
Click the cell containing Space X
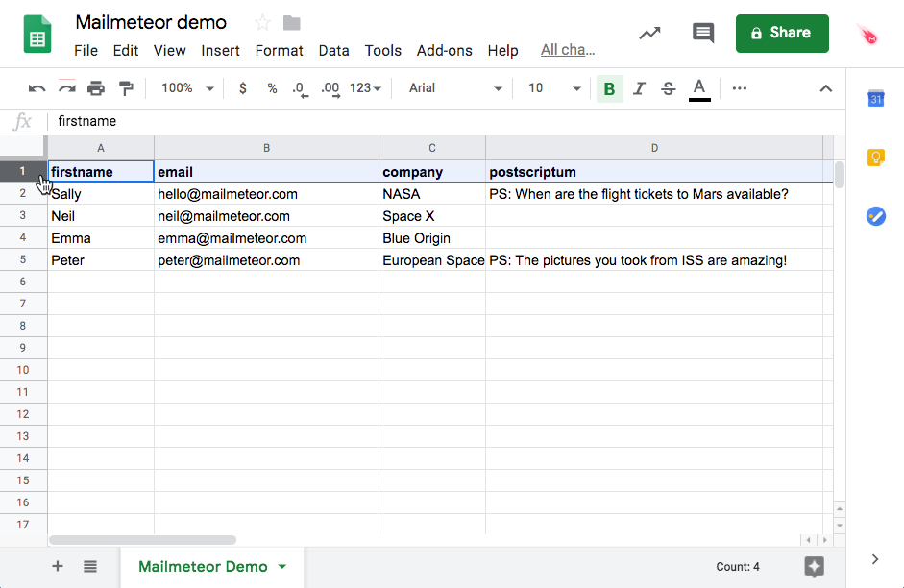click(x=432, y=216)
